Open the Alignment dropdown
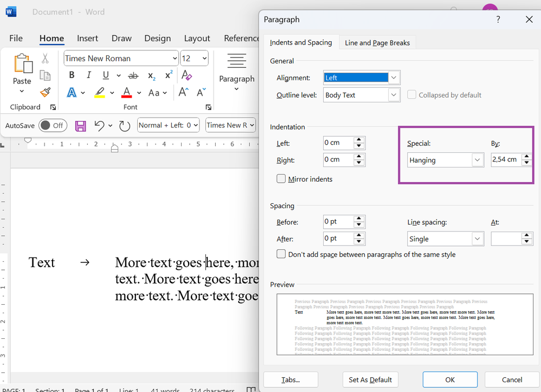The image size is (541, 392). (x=394, y=78)
